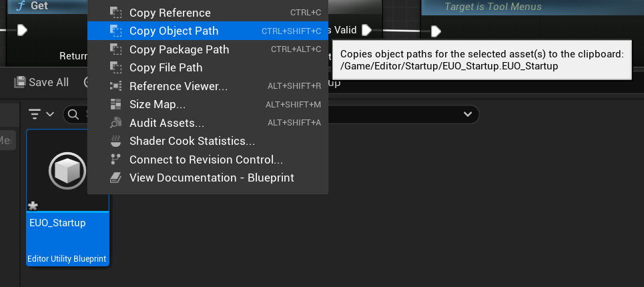The height and width of the screenshot is (287, 644).
Task: Select the EUO_Startup asset thumbnail
Action: (67, 172)
